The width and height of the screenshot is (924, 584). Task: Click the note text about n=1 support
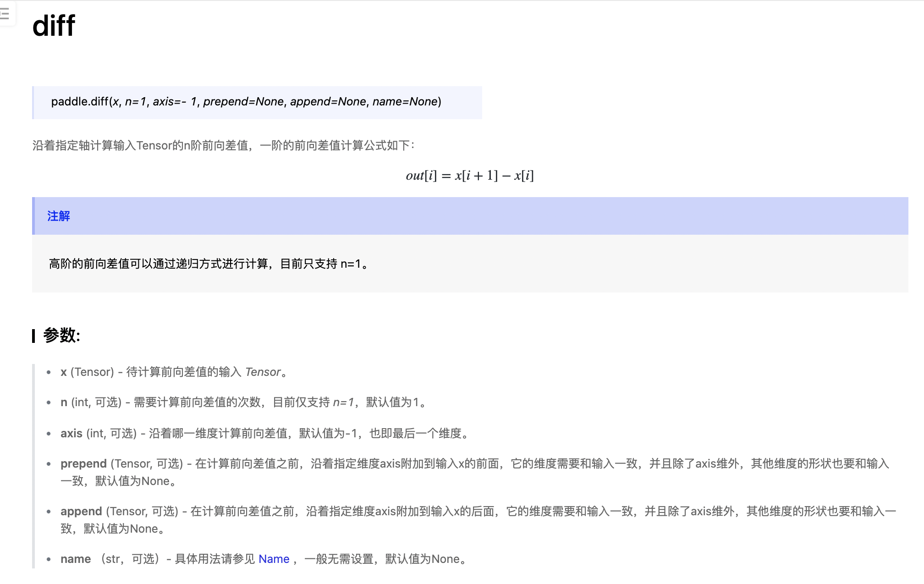pos(209,264)
